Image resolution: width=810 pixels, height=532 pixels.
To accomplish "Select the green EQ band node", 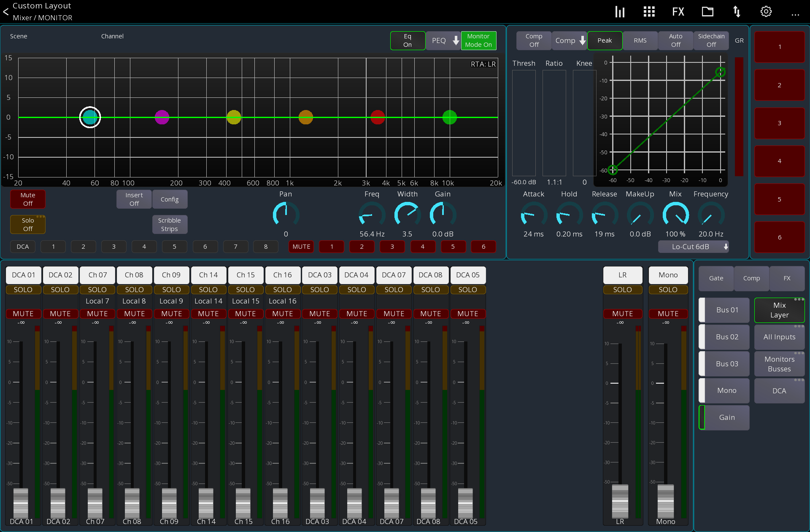I will click(450, 117).
